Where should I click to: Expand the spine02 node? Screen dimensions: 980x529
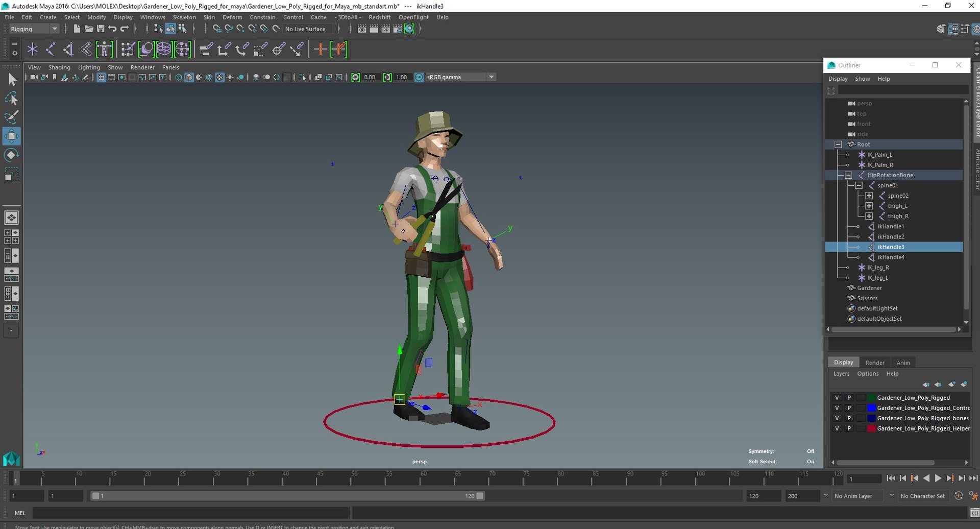pyautogui.click(x=869, y=196)
